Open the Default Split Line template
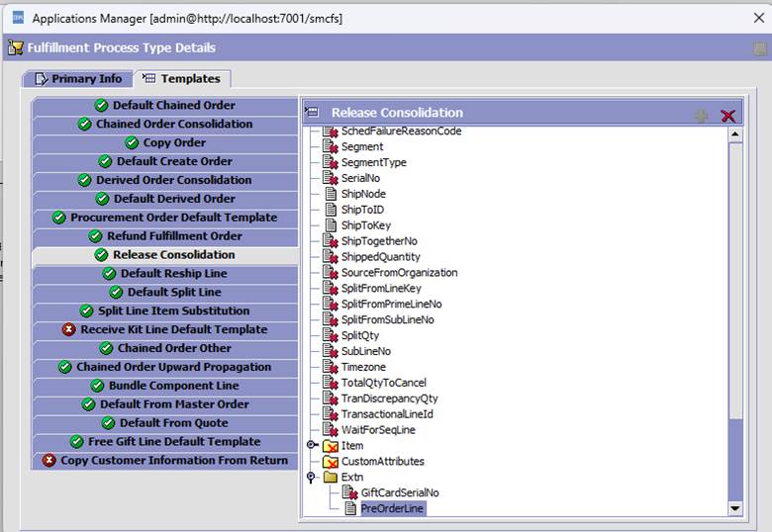This screenshot has width=772, height=532. [x=174, y=292]
